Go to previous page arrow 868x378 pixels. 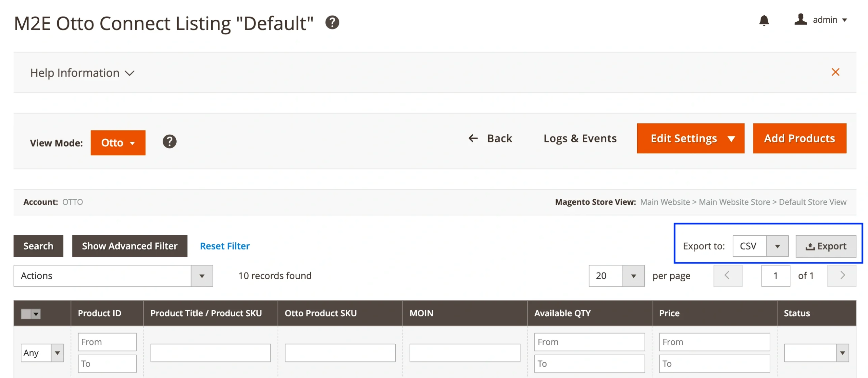[x=727, y=276]
